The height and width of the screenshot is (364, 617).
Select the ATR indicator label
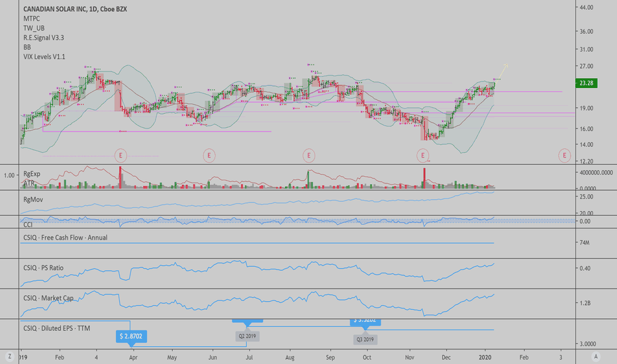click(x=28, y=183)
